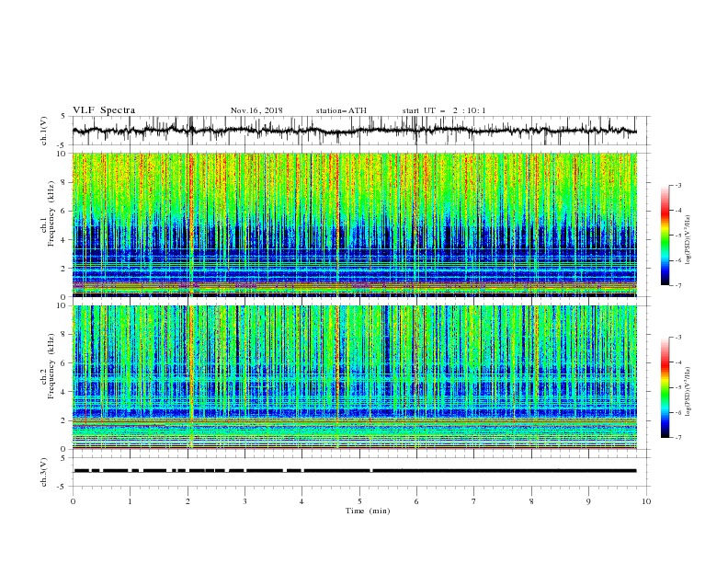Click the 'station=ATH' header label

tap(341, 110)
